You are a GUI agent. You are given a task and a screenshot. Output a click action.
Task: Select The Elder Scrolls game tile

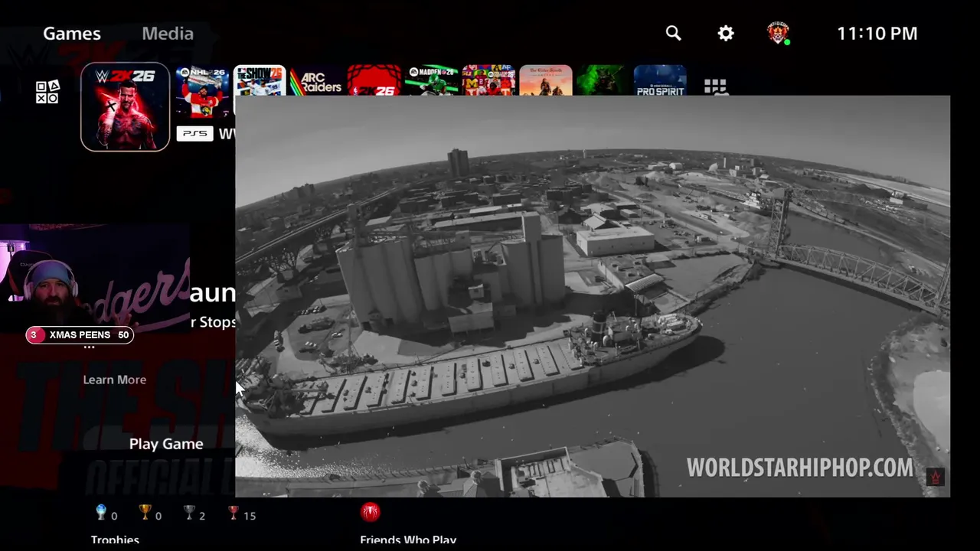pyautogui.click(x=545, y=80)
